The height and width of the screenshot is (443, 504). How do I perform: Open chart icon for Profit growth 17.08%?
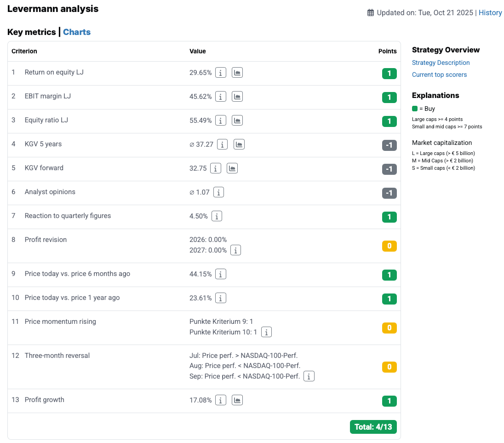[x=237, y=400]
